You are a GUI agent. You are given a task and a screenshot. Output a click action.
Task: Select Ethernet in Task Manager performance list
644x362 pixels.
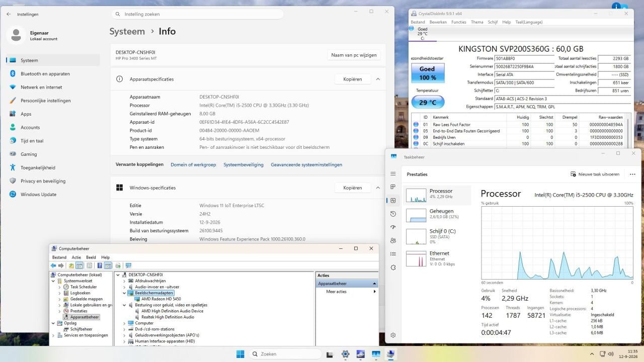[x=437, y=258]
